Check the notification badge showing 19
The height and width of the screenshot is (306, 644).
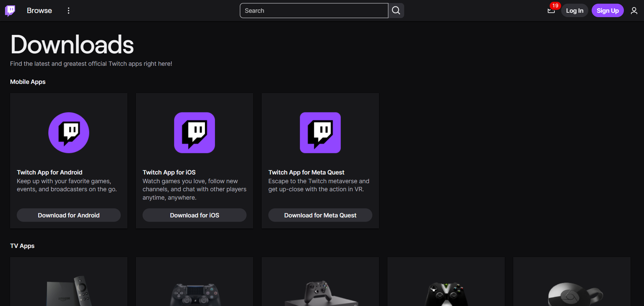point(555,5)
